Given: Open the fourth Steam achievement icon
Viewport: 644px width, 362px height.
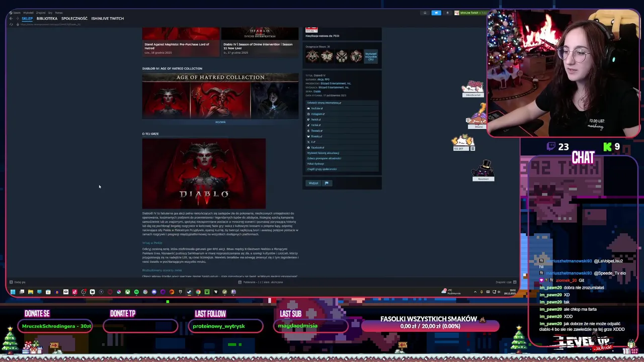Looking at the screenshot, I should point(356,56).
